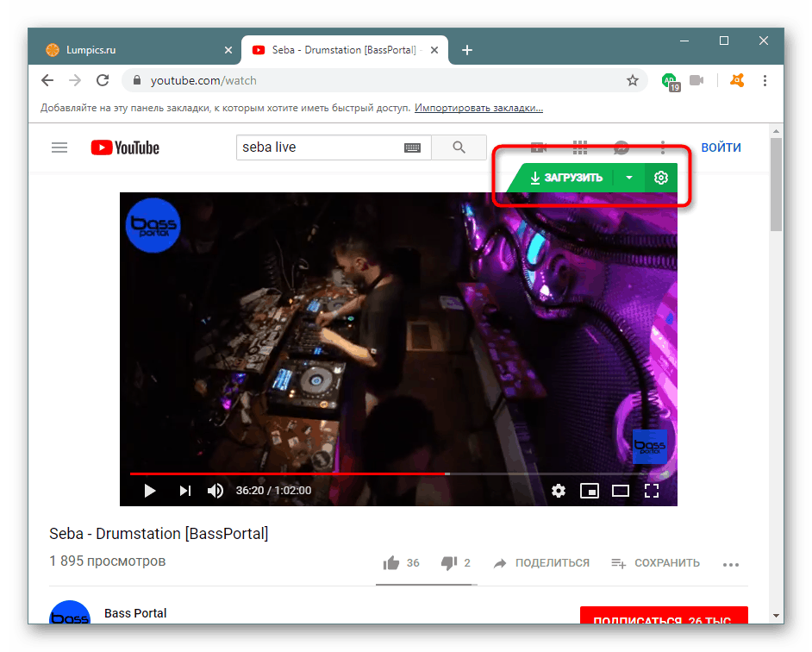Seek on the red video progress bar

pyautogui.click(x=289, y=473)
